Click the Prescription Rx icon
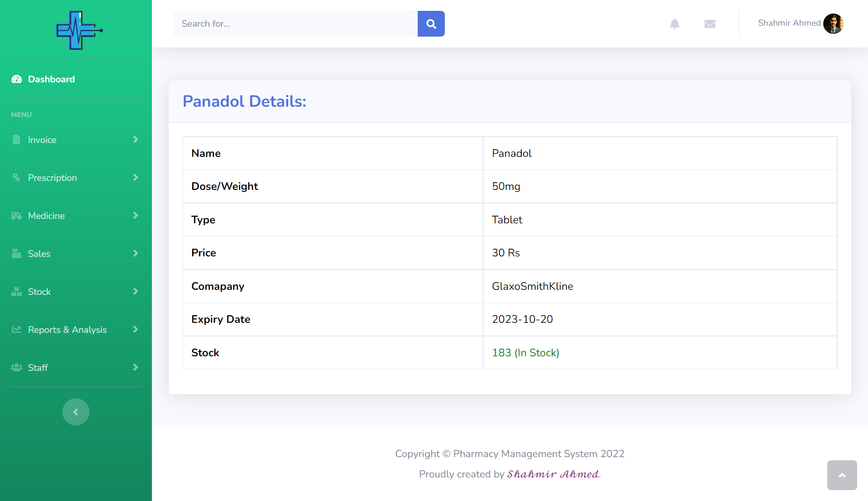This screenshot has width=868, height=501. [17, 178]
